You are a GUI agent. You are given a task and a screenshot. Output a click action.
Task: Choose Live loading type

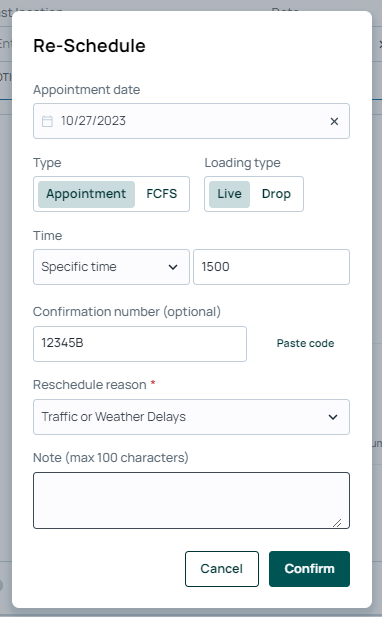(229, 194)
